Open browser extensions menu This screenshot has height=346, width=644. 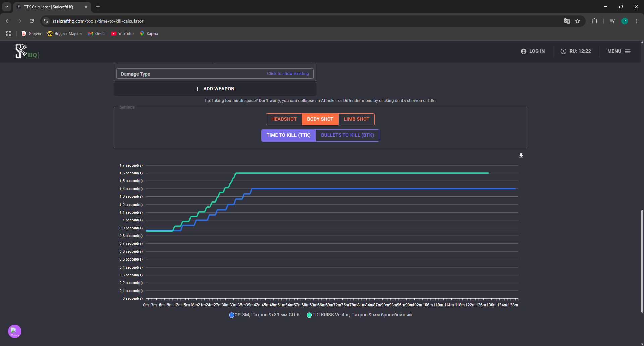point(594,21)
